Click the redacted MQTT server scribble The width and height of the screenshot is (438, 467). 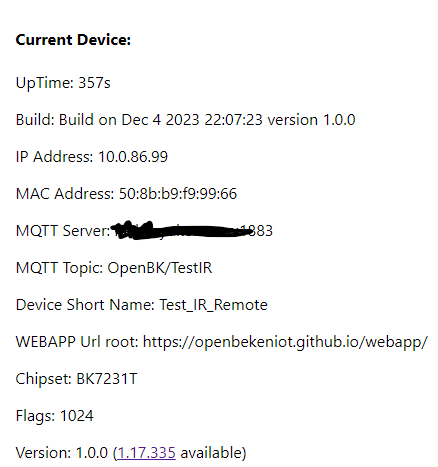pos(180,231)
